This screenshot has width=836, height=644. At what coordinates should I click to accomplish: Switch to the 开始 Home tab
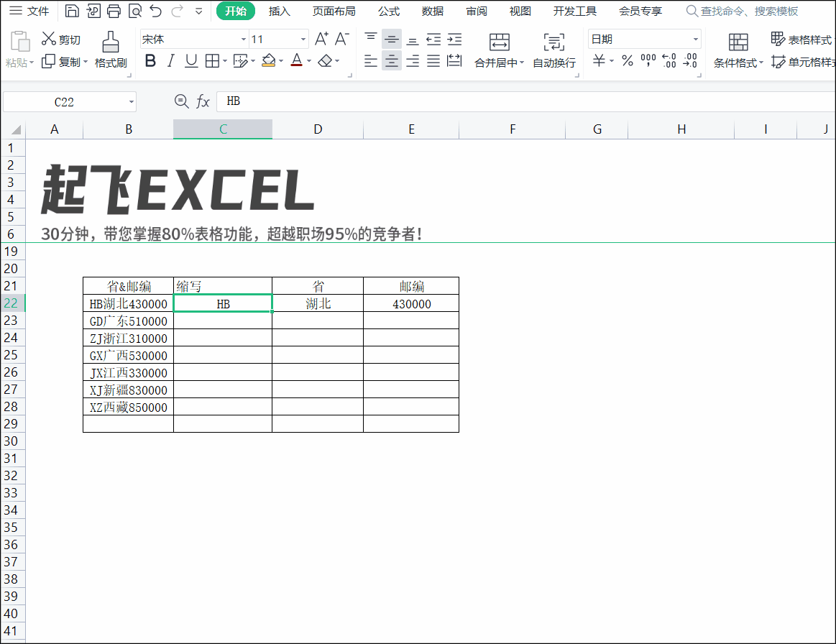[x=236, y=11]
